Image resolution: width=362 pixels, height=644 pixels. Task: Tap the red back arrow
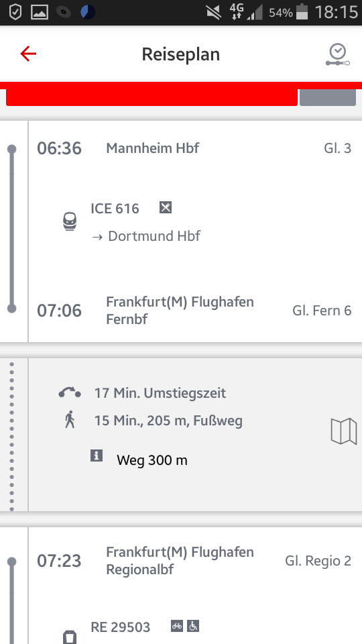(28, 54)
